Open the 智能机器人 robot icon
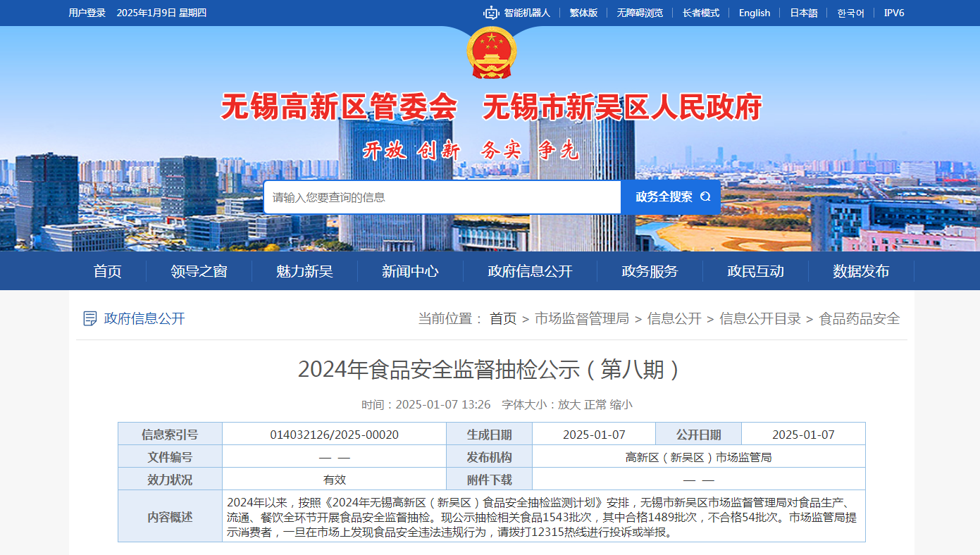 pos(491,13)
